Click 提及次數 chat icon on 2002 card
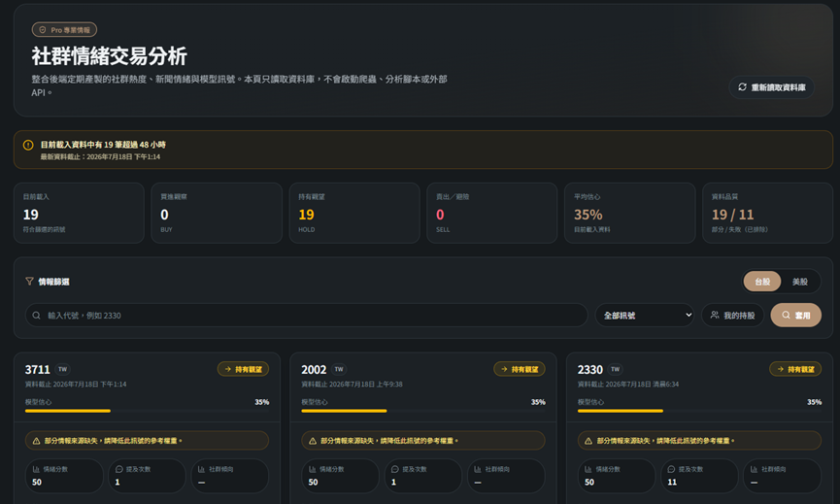 (x=395, y=469)
